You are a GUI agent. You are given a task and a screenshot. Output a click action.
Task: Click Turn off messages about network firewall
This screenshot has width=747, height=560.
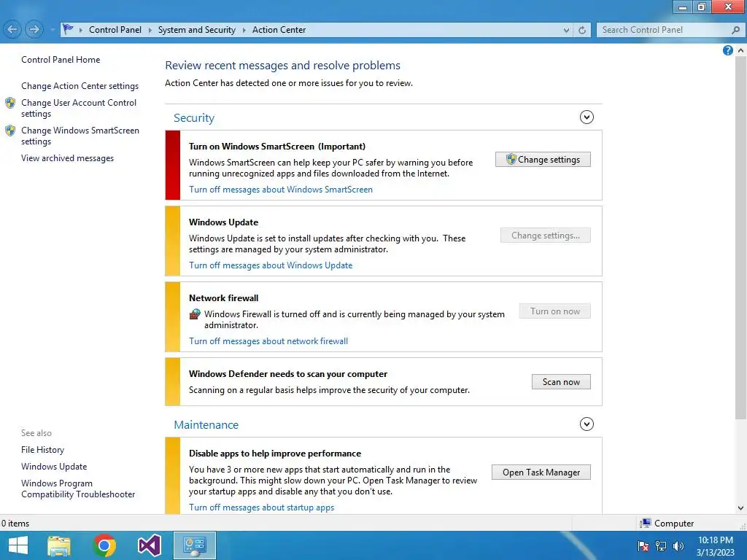[x=268, y=341]
